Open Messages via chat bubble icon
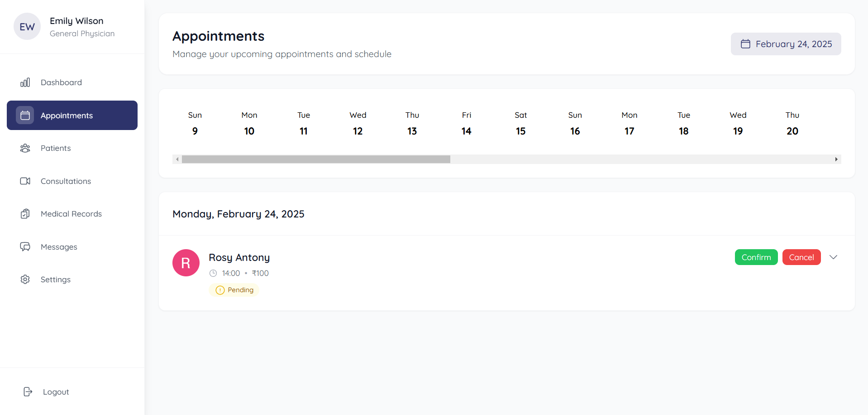The height and width of the screenshot is (415, 868). (x=25, y=247)
